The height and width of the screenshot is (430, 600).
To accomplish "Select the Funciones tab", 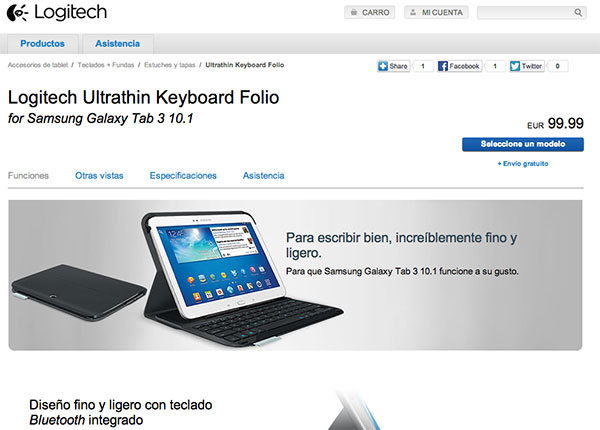I will (28, 176).
